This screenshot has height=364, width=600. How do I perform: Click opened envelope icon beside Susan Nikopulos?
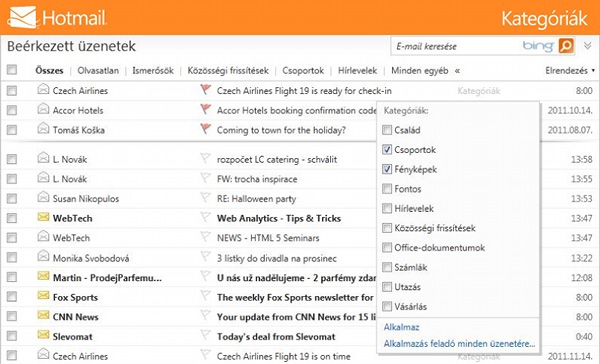coord(43,197)
